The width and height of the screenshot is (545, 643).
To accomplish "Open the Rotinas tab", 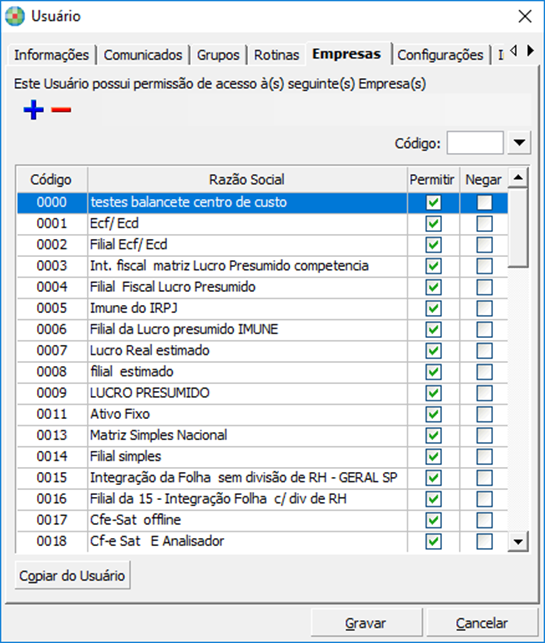I will tap(276, 55).
